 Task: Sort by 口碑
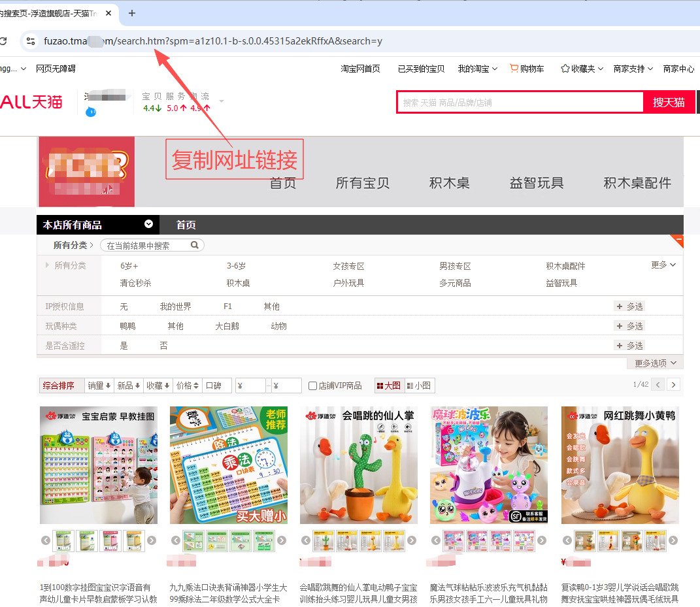pyautogui.click(x=217, y=386)
